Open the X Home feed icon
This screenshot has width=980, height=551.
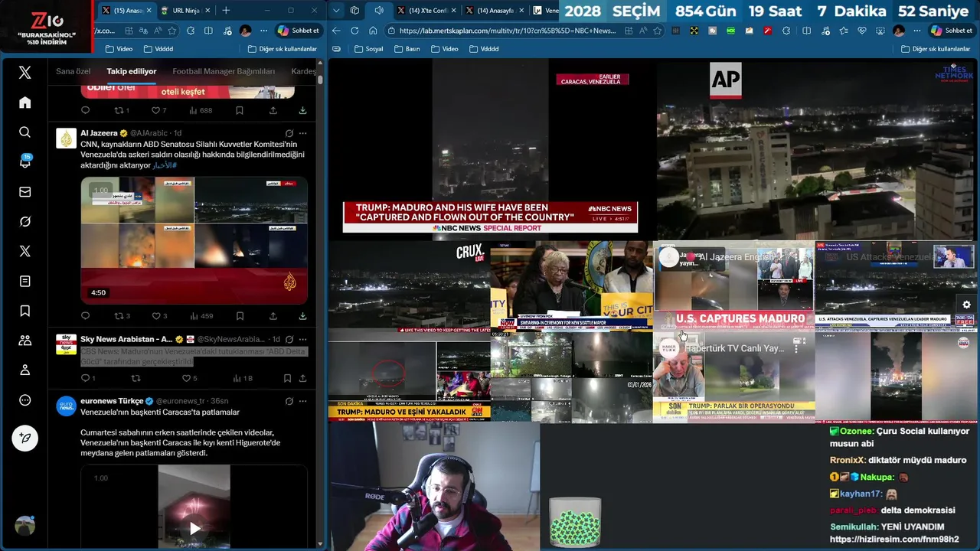(x=24, y=103)
